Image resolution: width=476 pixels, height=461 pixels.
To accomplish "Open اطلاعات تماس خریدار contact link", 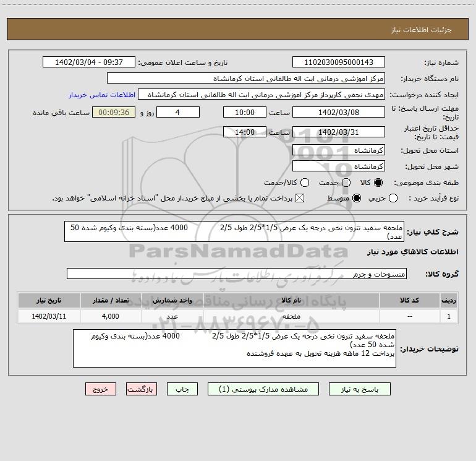I will pyautogui.click(x=102, y=95).
